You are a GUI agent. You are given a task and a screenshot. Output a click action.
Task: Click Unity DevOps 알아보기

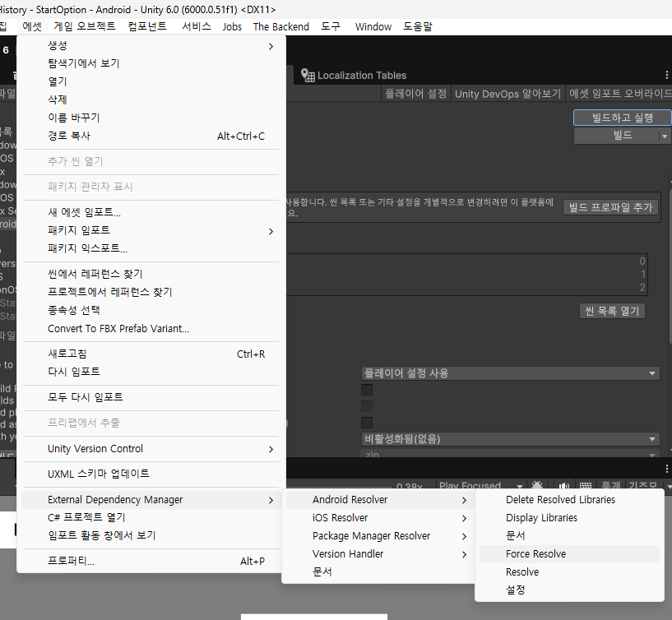(x=507, y=94)
